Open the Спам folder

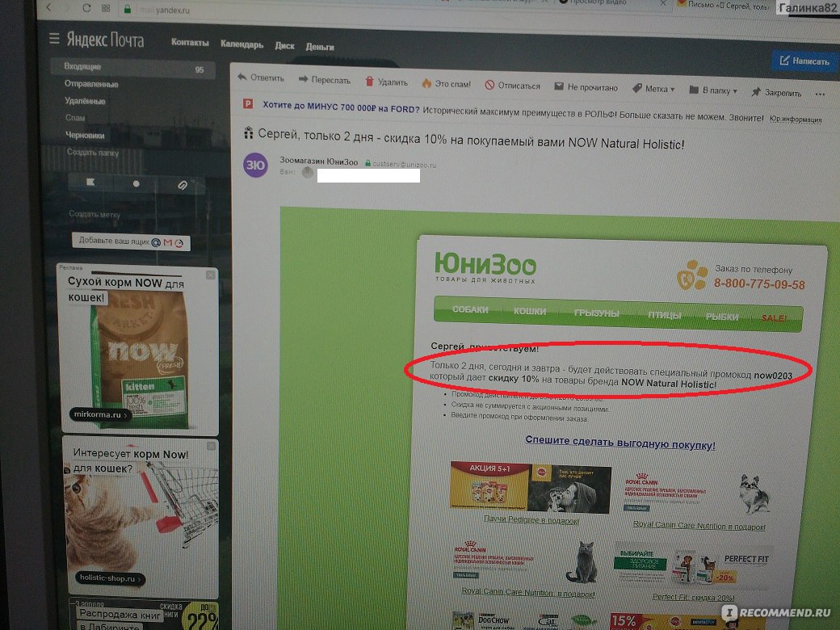[x=75, y=118]
